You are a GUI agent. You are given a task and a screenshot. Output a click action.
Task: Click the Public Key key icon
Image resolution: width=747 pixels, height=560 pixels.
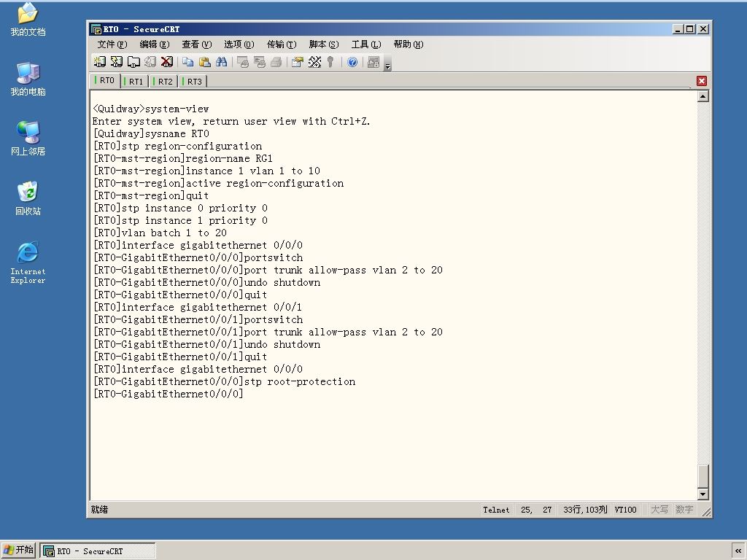point(330,62)
